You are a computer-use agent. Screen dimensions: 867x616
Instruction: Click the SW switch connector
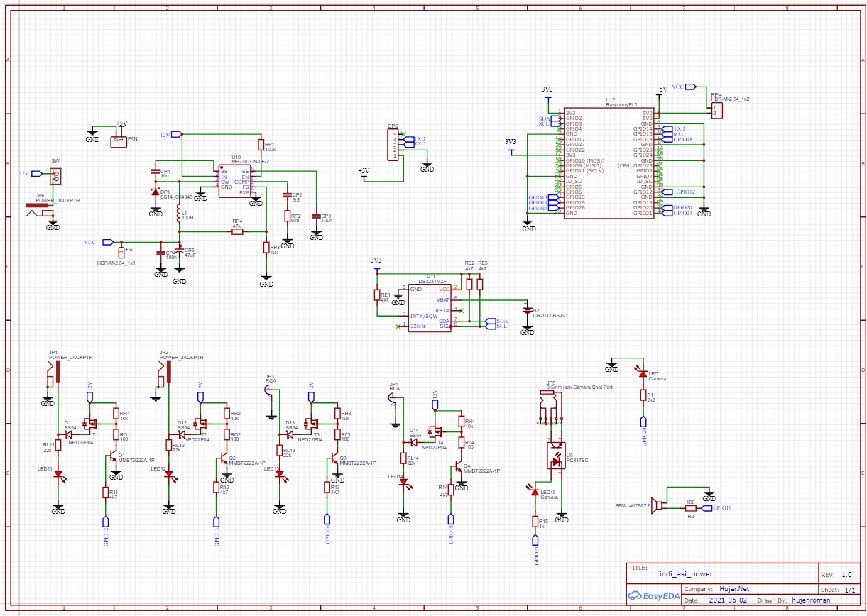pyautogui.click(x=55, y=174)
